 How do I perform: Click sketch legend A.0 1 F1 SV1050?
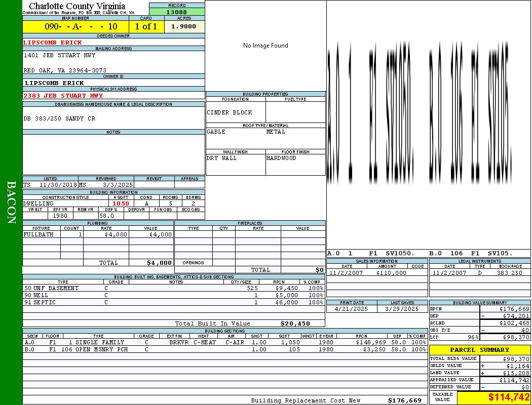pyautogui.click(x=371, y=254)
